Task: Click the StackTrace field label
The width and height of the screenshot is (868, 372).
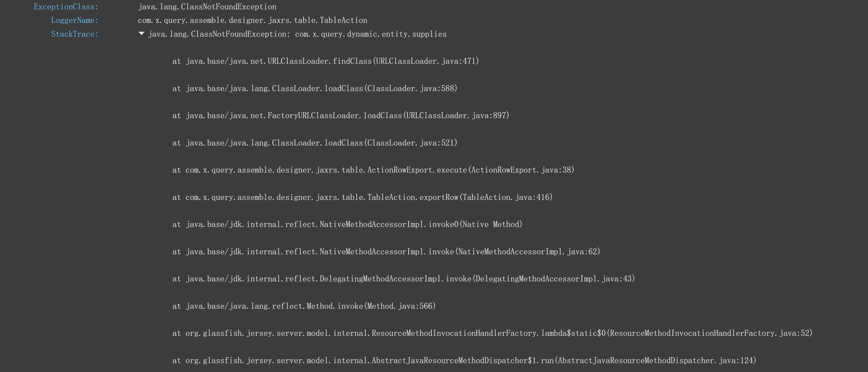Action: [75, 34]
